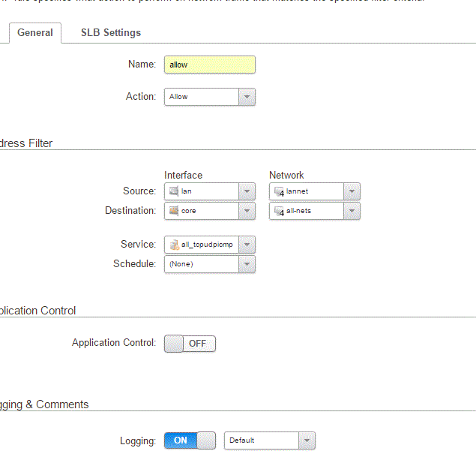Click the lan interface icon
This screenshot has height=463, width=476.
click(174, 191)
